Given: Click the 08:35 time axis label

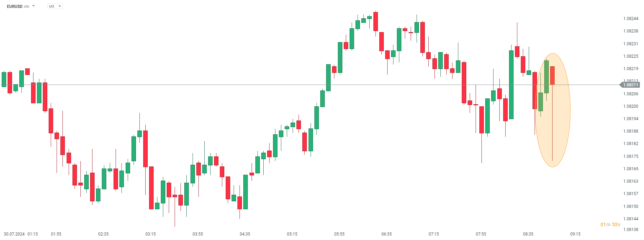Looking at the screenshot, I should tap(528, 234).
